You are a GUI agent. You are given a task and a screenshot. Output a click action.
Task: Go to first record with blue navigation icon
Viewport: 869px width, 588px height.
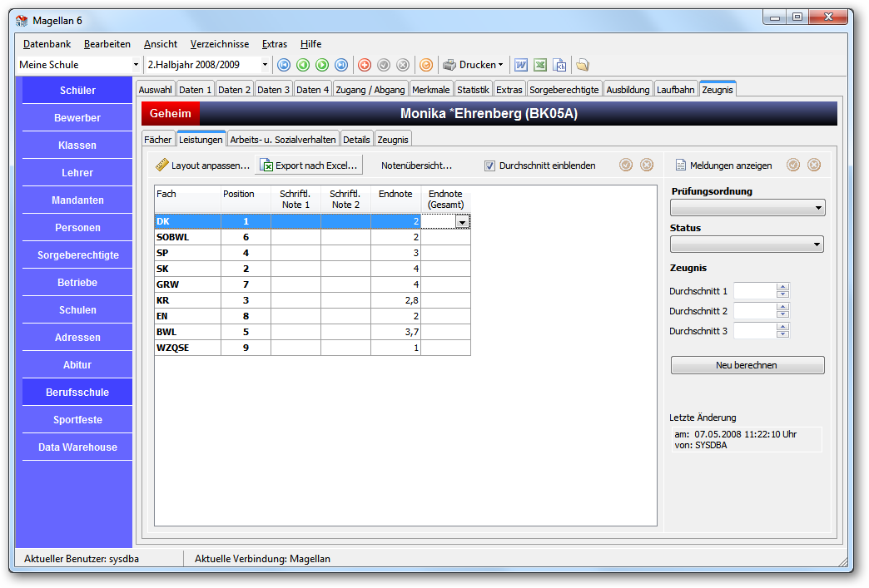click(284, 66)
